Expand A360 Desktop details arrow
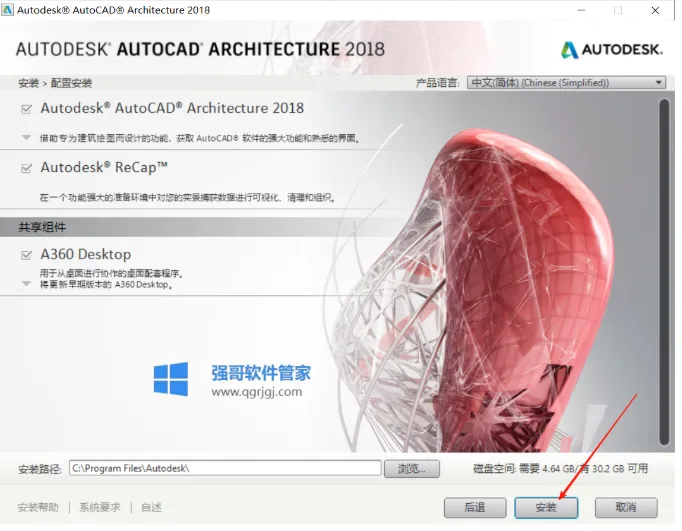The width and height of the screenshot is (682, 531). [26, 284]
